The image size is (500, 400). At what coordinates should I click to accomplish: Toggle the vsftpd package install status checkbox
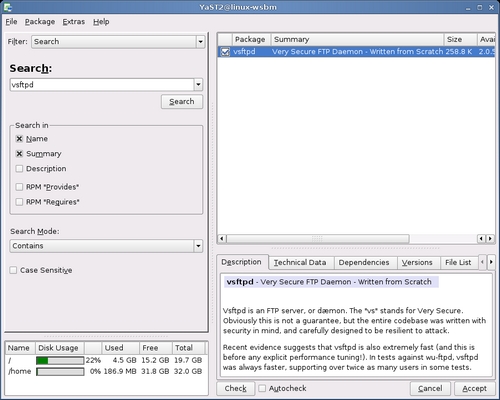click(x=225, y=52)
